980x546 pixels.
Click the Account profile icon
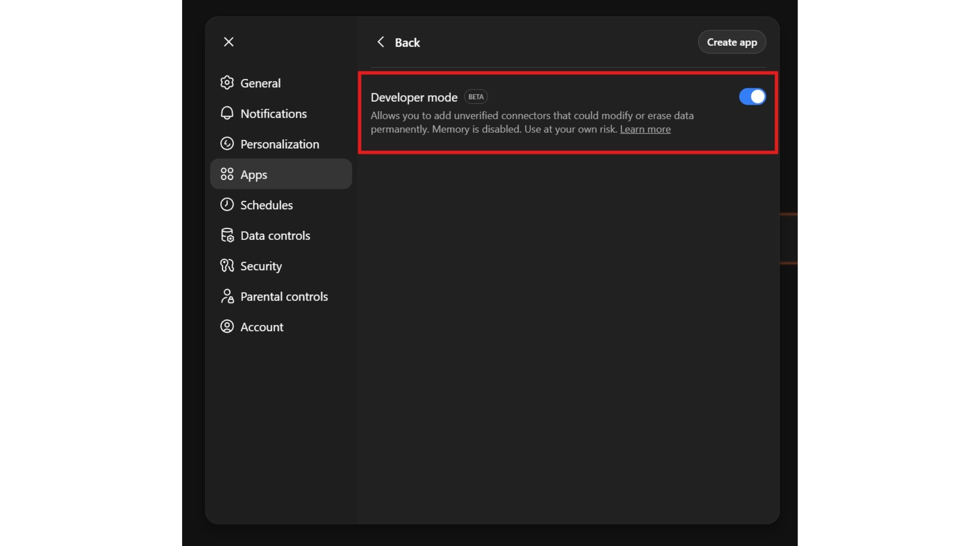pos(227,326)
